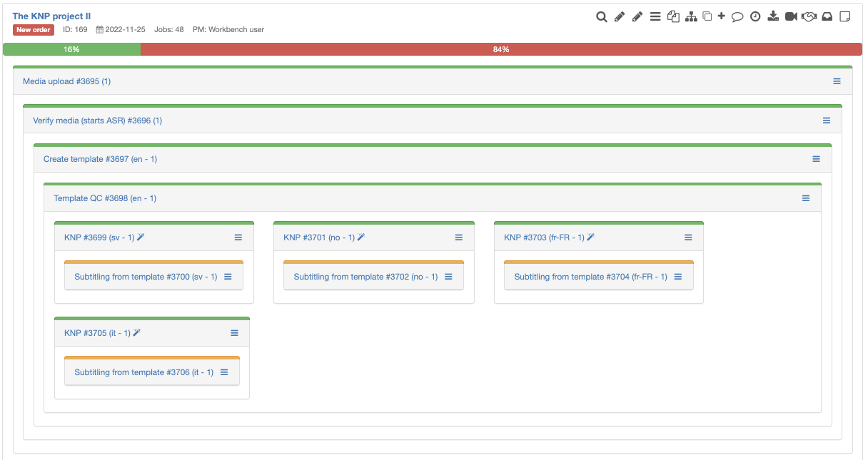Open the Create template #3697 row menu
Screen dimensions: 868x460
[816, 159]
